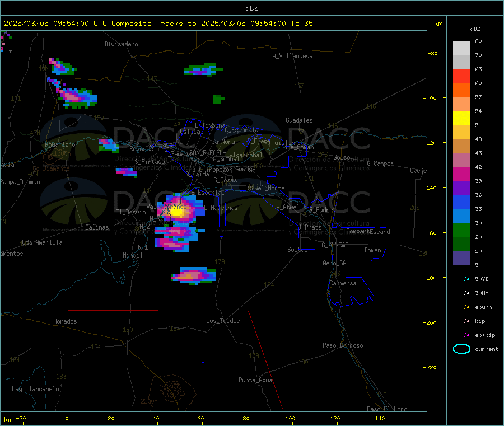
Task: Click the '100' x-axis tick label
Action: [290, 418]
